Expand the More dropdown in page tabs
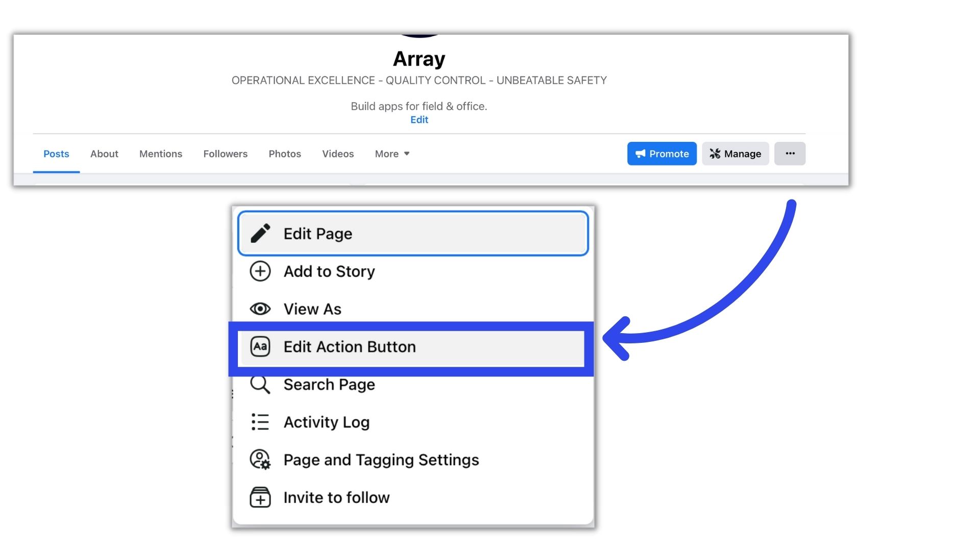Viewport: 980px width, 551px height. pos(392,154)
